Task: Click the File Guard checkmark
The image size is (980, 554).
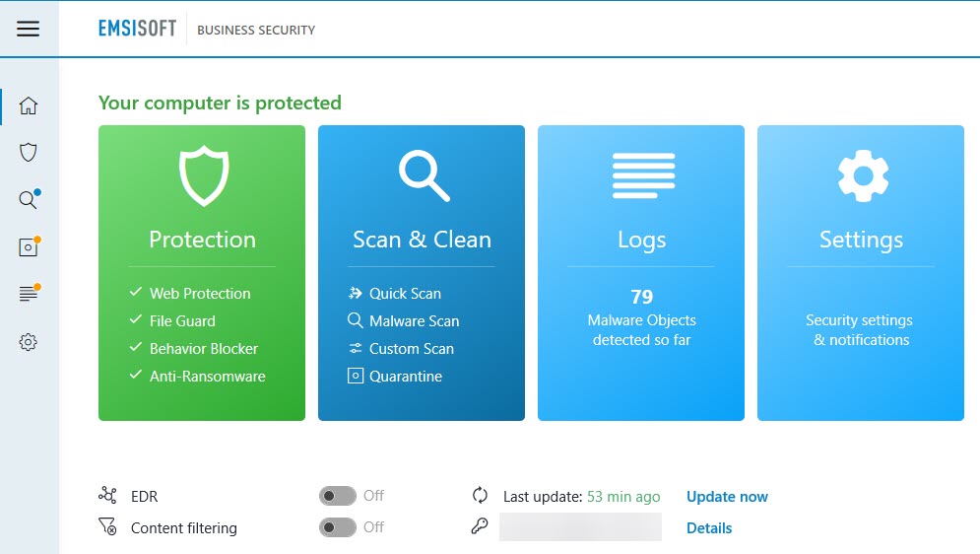Action: (136, 319)
